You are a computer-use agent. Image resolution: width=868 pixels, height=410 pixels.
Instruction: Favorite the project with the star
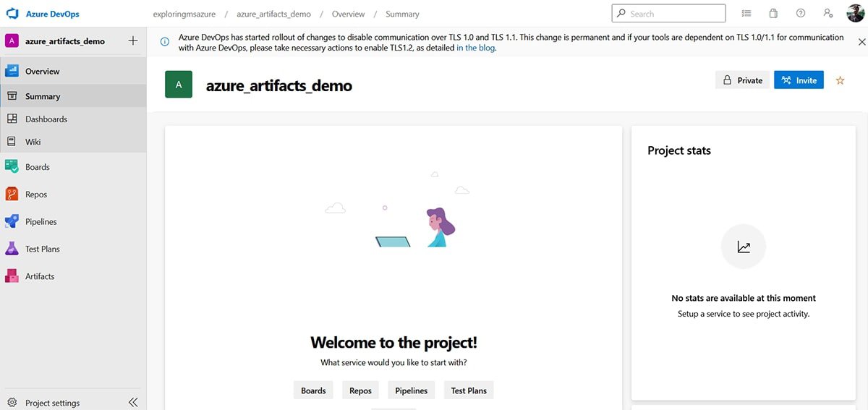click(840, 80)
